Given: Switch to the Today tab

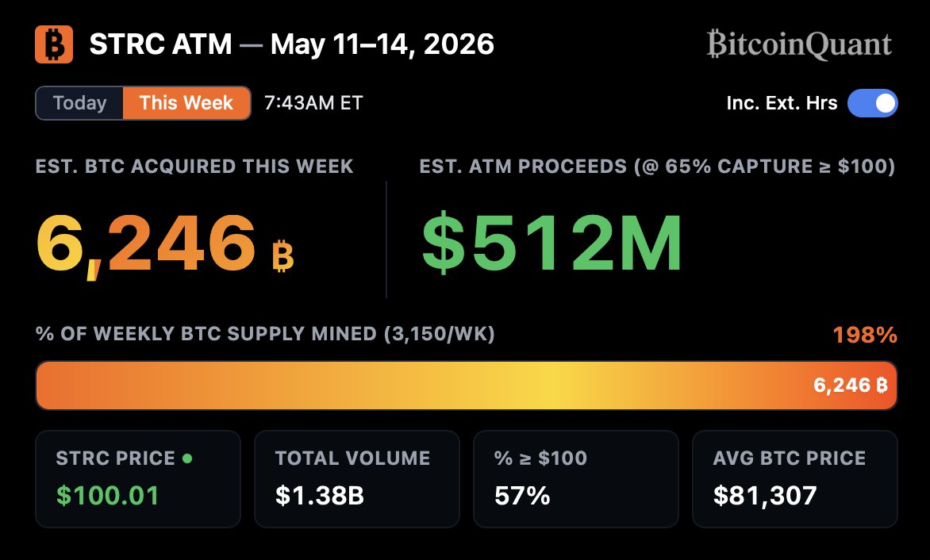Looking at the screenshot, I should (79, 103).
